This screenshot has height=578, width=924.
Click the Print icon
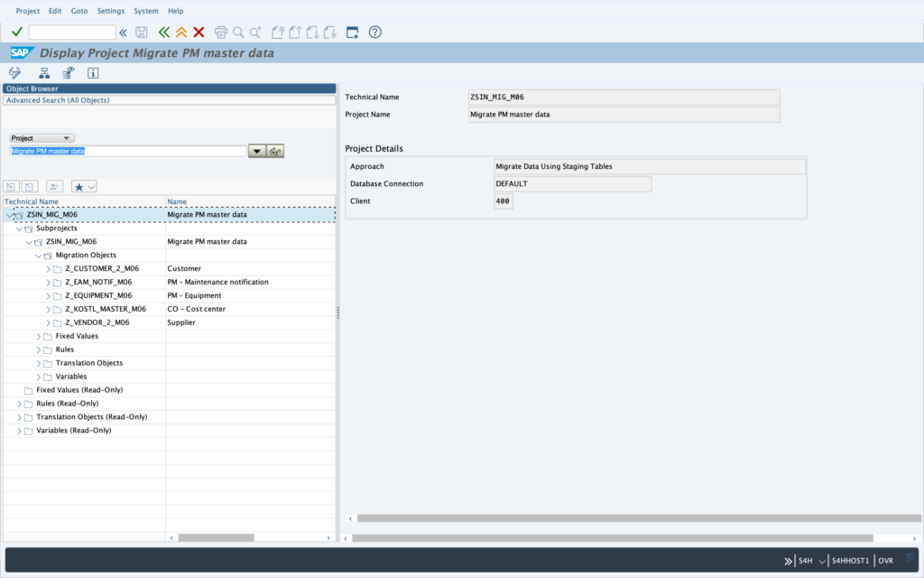coord(221,33)
